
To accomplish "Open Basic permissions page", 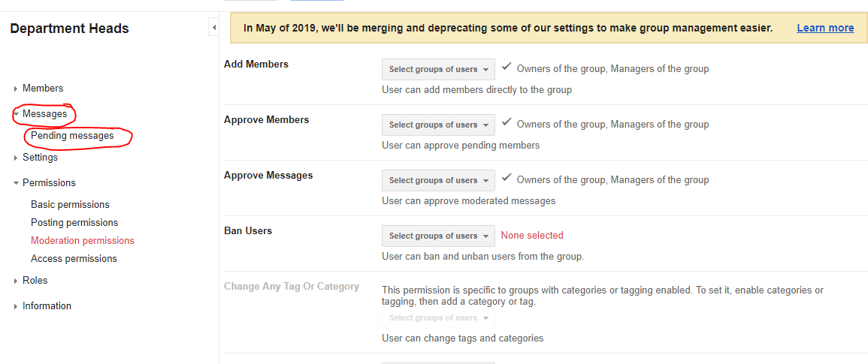I will tap(71, 205).
